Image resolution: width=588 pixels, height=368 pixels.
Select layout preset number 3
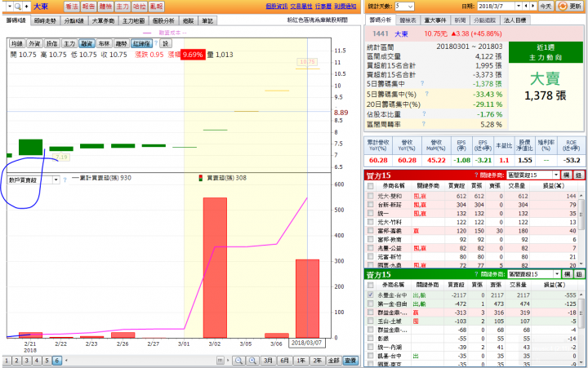(x=27, y=361)
